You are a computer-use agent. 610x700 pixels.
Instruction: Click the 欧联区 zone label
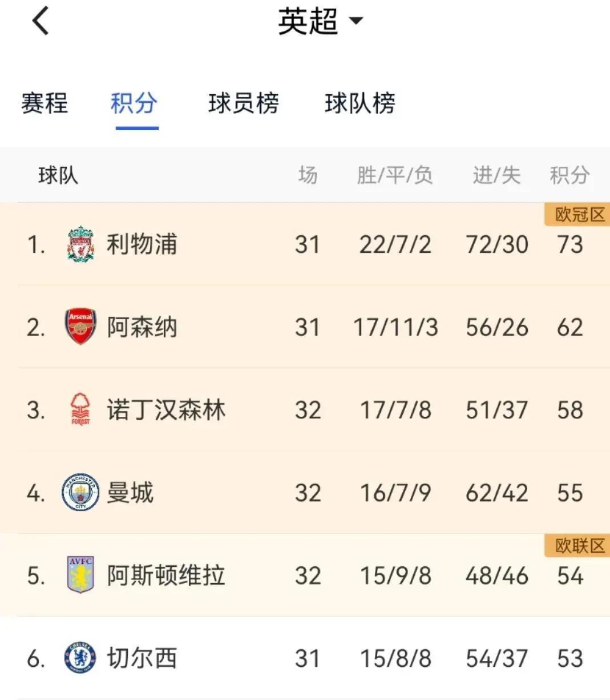pos(579,546)
